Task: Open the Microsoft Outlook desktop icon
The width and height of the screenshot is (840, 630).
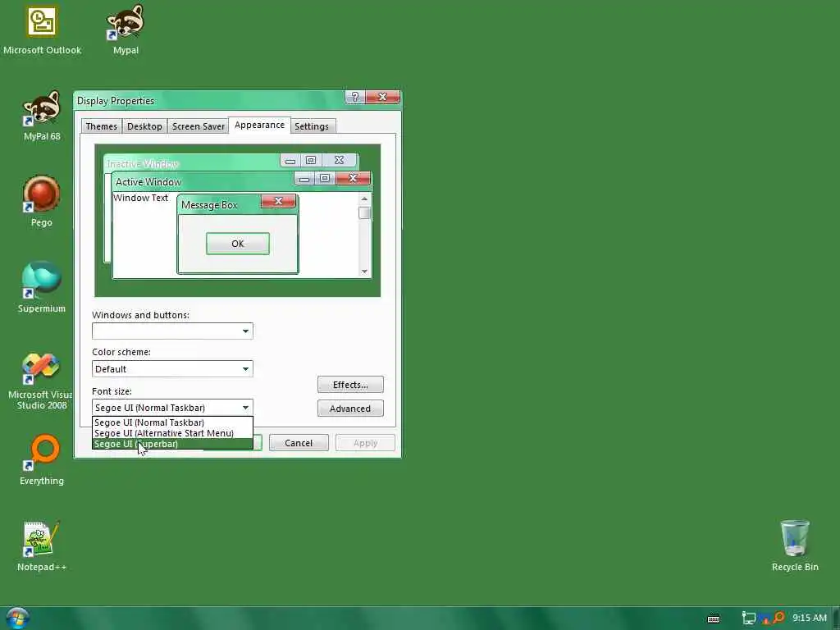Action: click(x=42, y=30)
